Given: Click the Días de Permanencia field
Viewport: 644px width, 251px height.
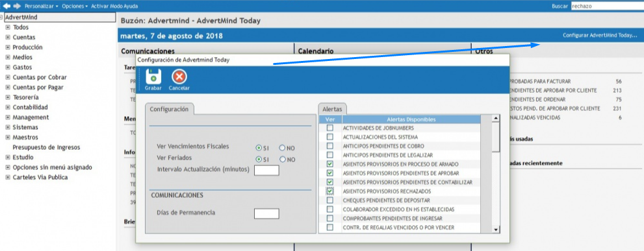Looking at the screenshot, I should coord(266,213).
